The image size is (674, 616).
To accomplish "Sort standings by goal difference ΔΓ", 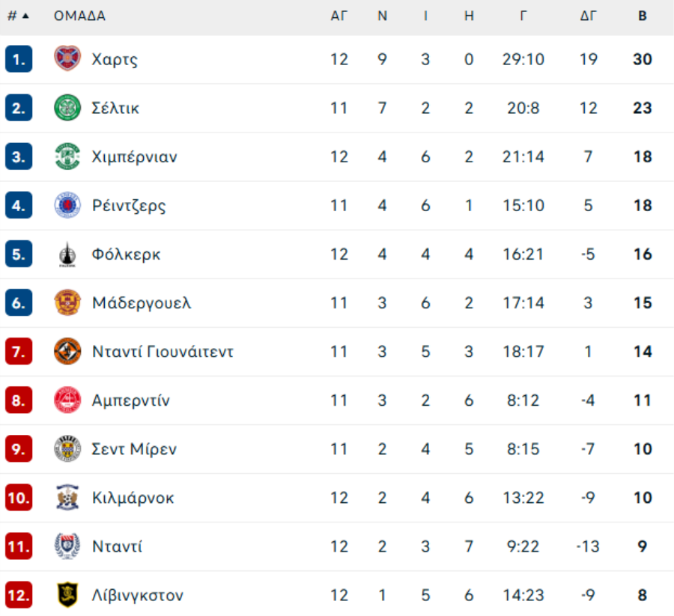I will click(x=589, y=16).
